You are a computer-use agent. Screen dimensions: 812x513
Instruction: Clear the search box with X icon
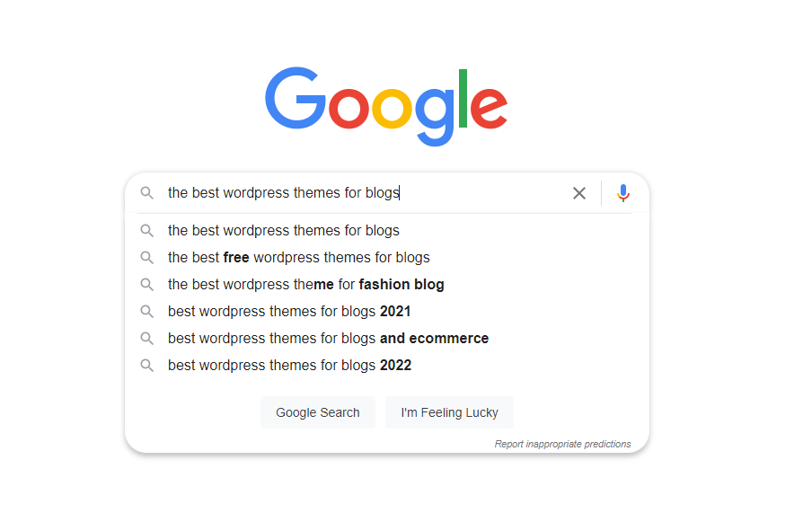pyautogui.click(x=579, y=193)
